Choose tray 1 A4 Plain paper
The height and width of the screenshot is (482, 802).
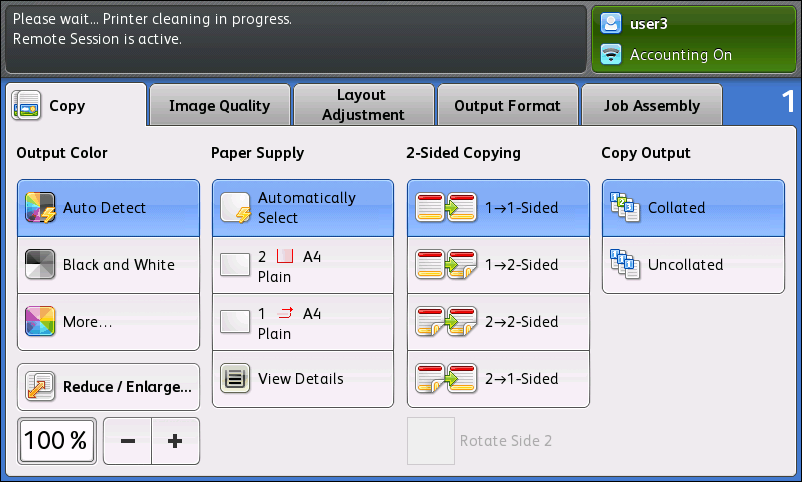point(303,322)
